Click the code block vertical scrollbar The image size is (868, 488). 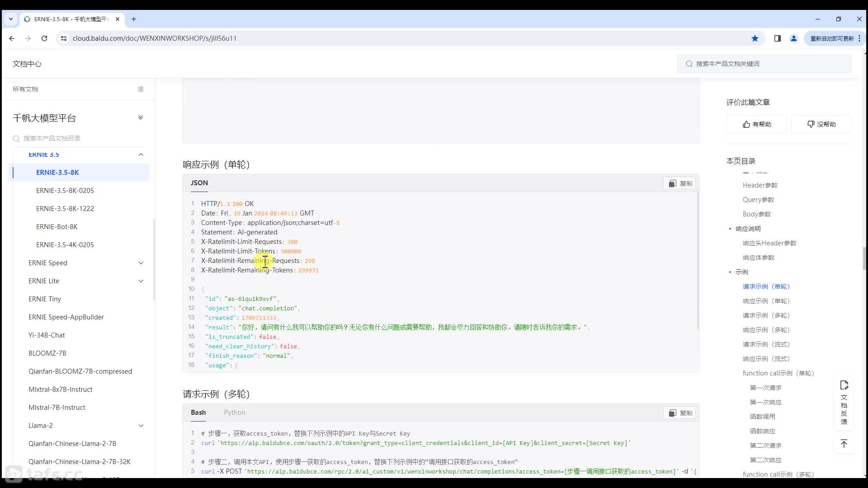click(698, 261)
